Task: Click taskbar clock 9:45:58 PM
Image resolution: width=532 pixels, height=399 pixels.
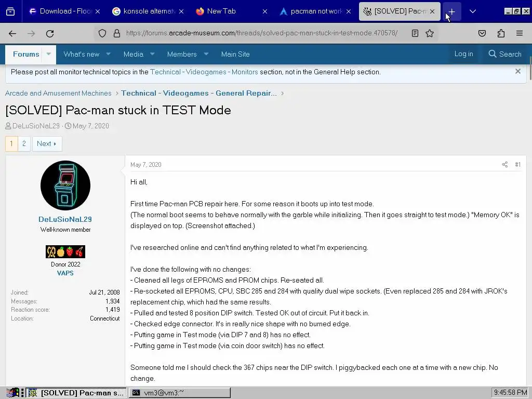Action: coord(510,393)
